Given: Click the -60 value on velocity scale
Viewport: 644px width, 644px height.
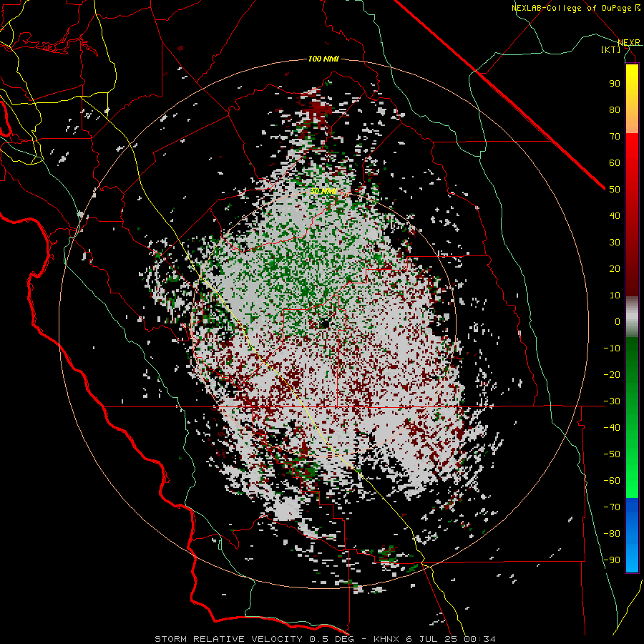Looking at the screenshot, I should 612,481.
